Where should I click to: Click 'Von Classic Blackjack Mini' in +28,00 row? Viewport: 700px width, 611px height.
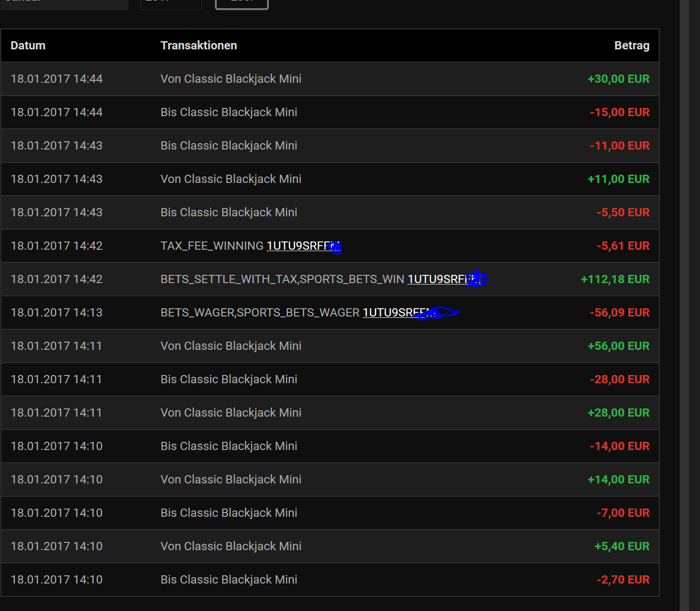[x=231, y=413]
